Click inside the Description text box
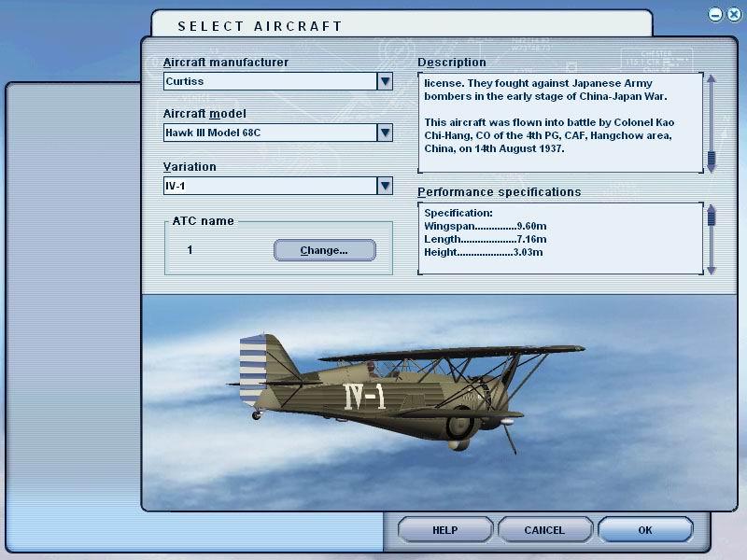 click(558, 122)
